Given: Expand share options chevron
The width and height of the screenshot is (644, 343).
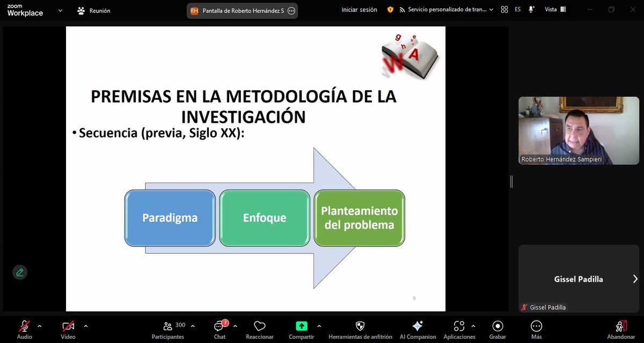Looking at the screenshot, I should (x=319, y=326).
